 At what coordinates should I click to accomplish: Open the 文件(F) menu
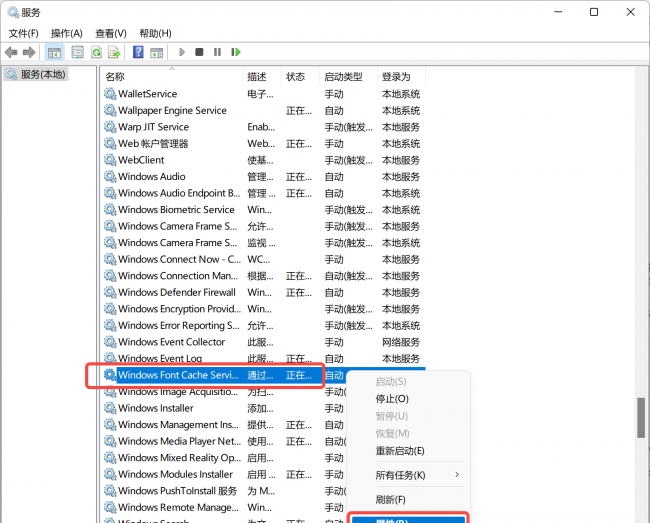pyautogui.click(x=24, y=33)
